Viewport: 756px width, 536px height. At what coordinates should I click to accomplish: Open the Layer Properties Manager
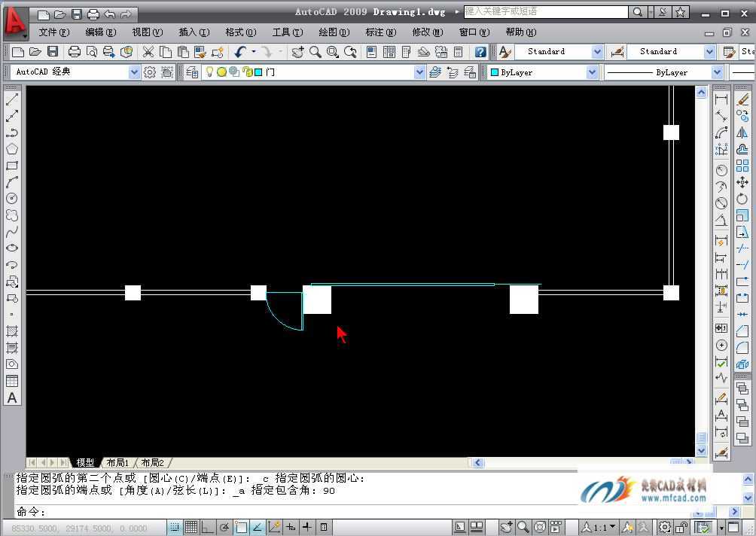[x=192, y=72]
